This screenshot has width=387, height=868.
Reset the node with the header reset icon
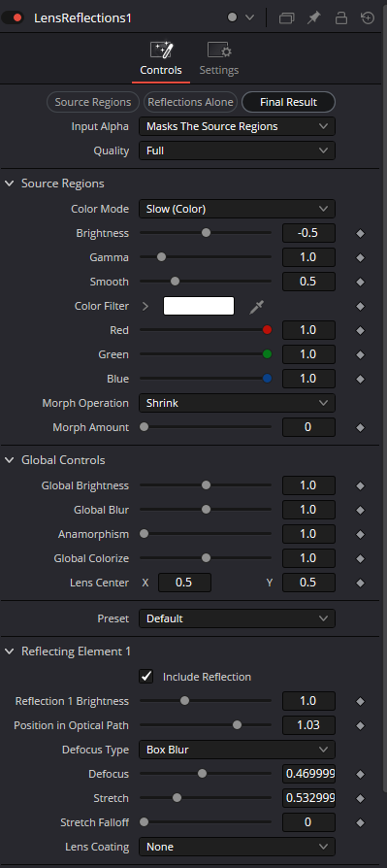pos(368,17)
